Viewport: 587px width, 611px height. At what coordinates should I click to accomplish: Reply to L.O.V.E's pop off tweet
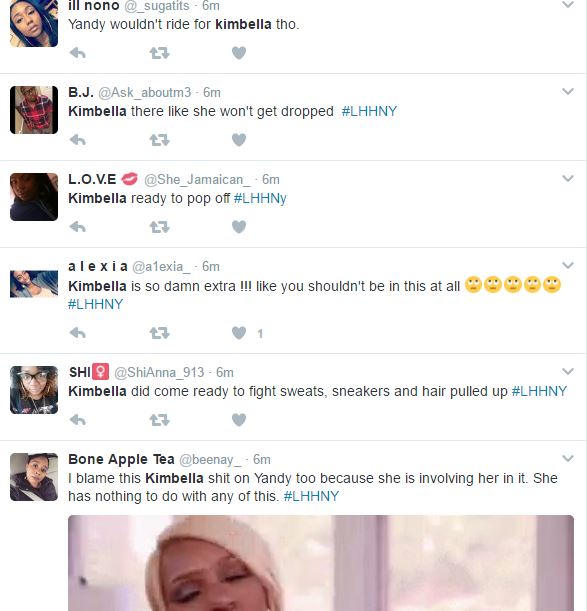(78, 226)
